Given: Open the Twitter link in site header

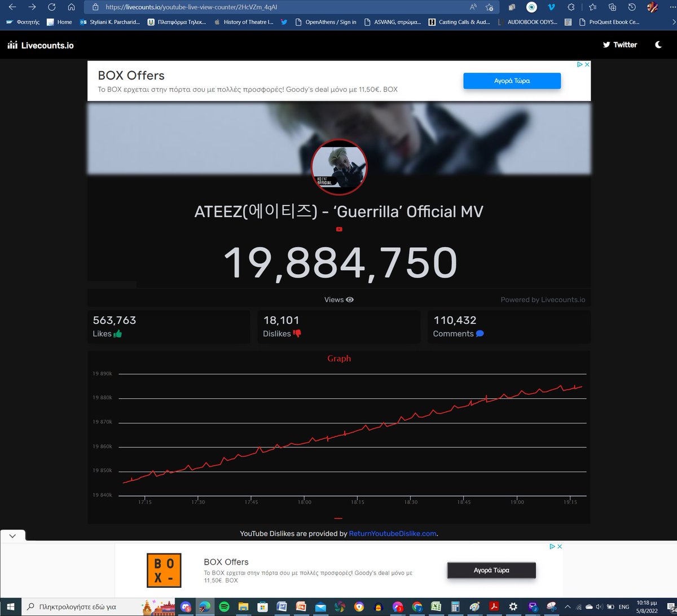Looking at the screenshot, I should tap(619, 45).
